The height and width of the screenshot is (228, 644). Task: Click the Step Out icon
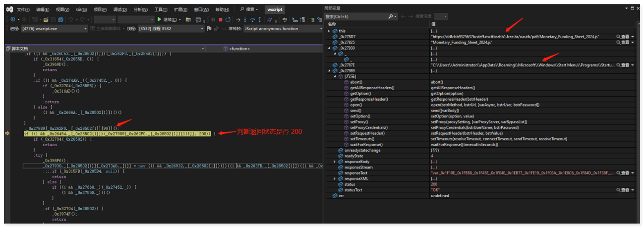260,19
